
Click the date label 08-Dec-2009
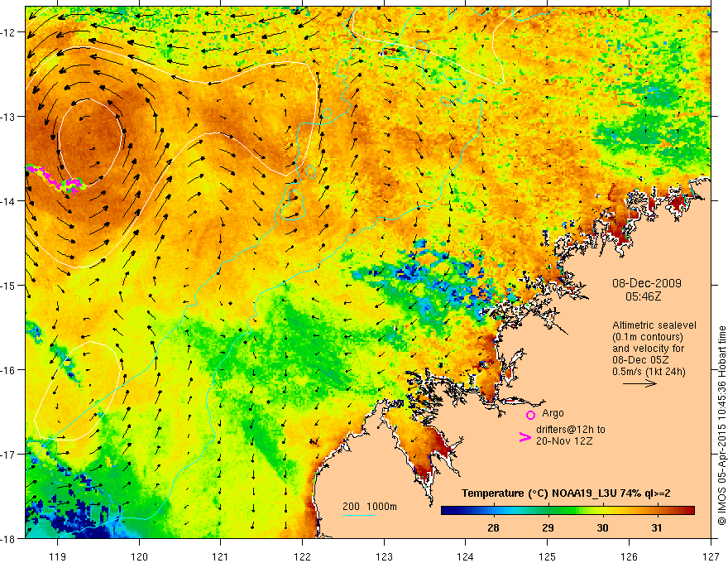(x=647, y=283)
